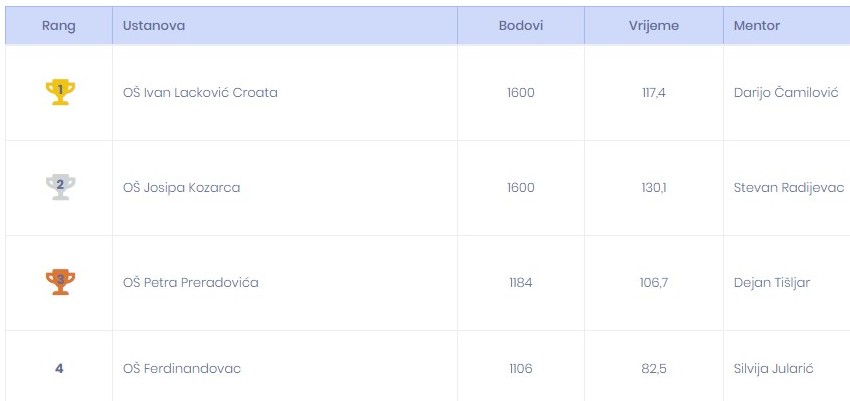
Task: Select the 117,4 time cell
Action: pos(654,93)
